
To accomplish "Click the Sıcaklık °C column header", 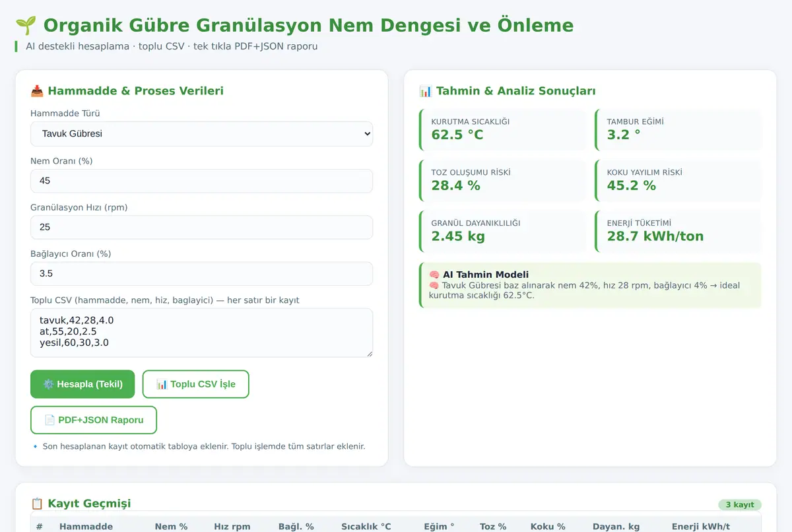I will tap(366, 526).
